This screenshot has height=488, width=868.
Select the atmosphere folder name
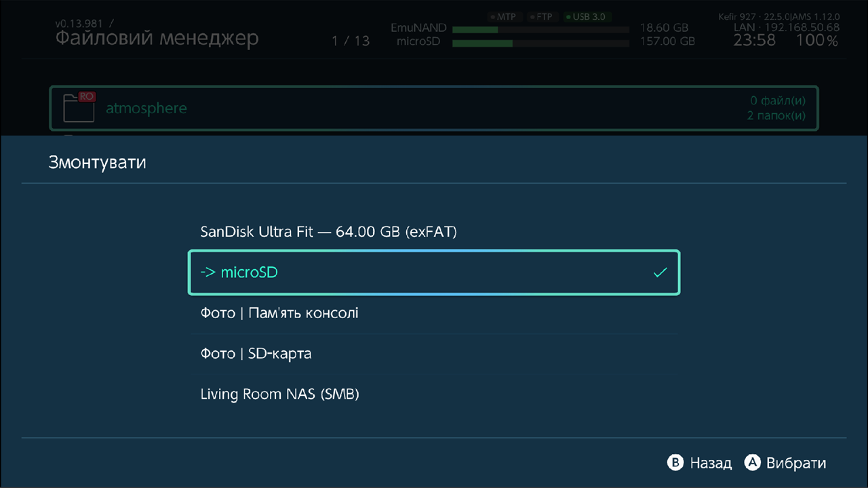[146, 108]
